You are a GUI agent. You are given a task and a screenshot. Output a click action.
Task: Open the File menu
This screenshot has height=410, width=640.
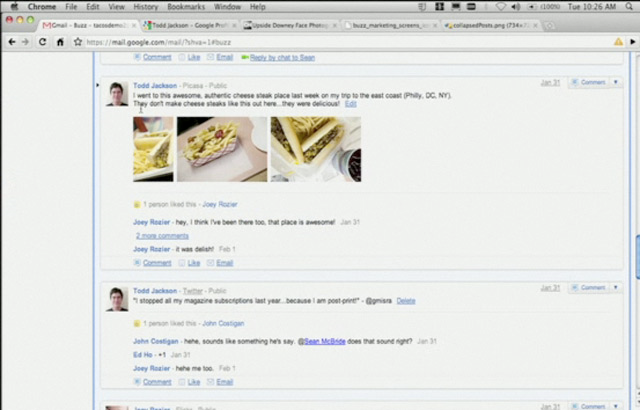point(71,7)
